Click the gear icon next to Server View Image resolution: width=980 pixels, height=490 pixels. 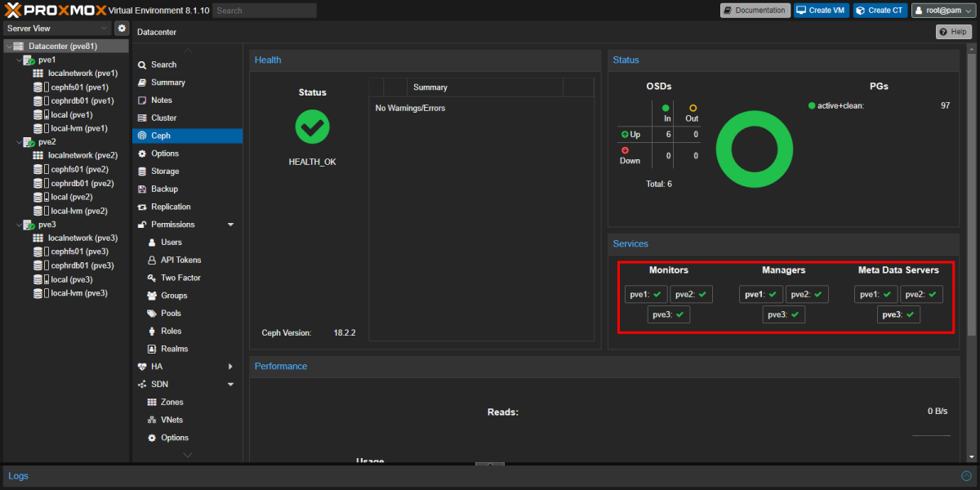coord(122,29)
